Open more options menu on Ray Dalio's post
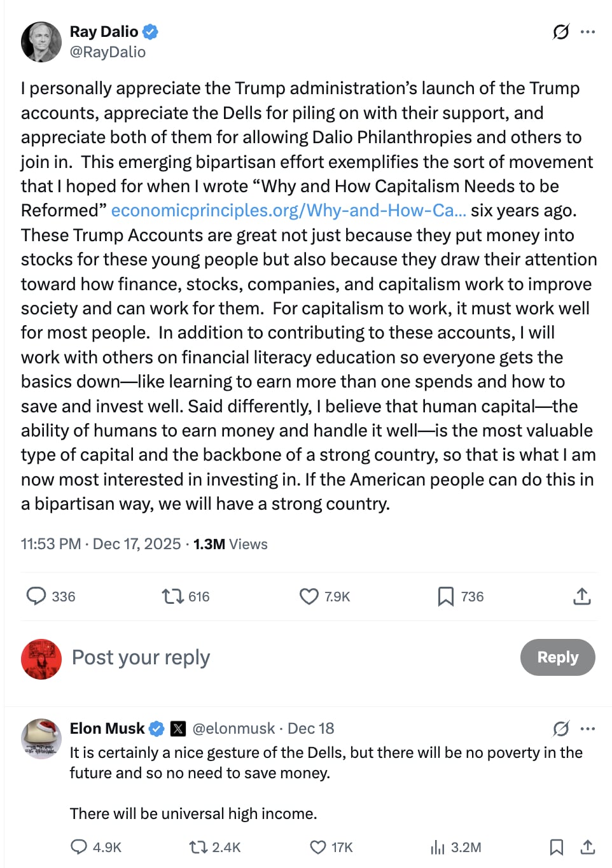 tap(588, 31)
